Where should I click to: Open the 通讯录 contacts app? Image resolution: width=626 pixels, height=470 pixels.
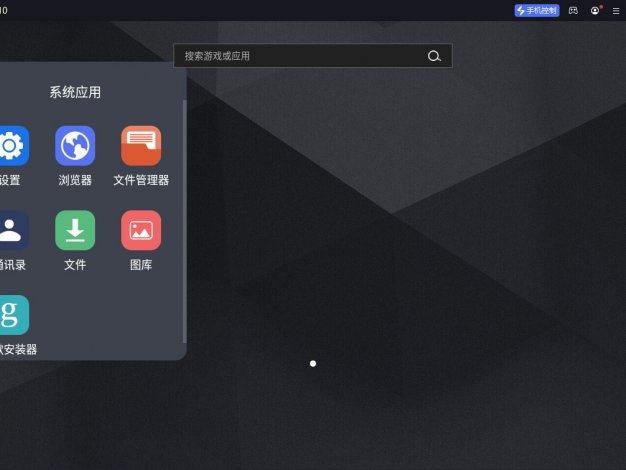pos(14,230)
